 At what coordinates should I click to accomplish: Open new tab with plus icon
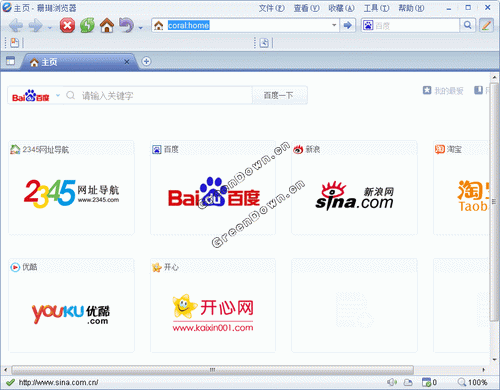pyautogui.click(x=146, y=61)
